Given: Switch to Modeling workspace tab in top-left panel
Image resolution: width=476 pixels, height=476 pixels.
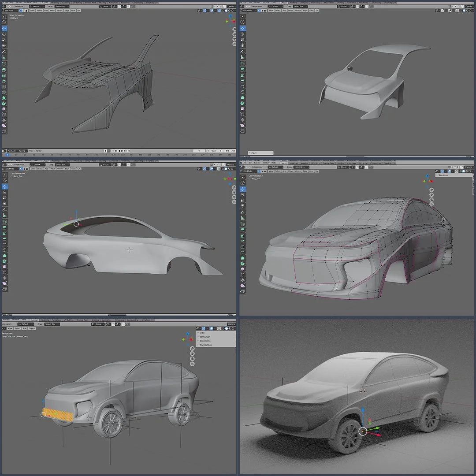Looking at the screenshot, I should [x=55, y=3].
